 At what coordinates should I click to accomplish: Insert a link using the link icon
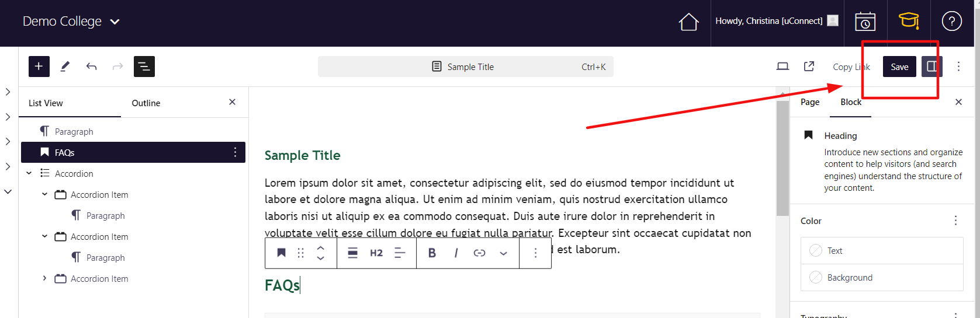[479, 253]
